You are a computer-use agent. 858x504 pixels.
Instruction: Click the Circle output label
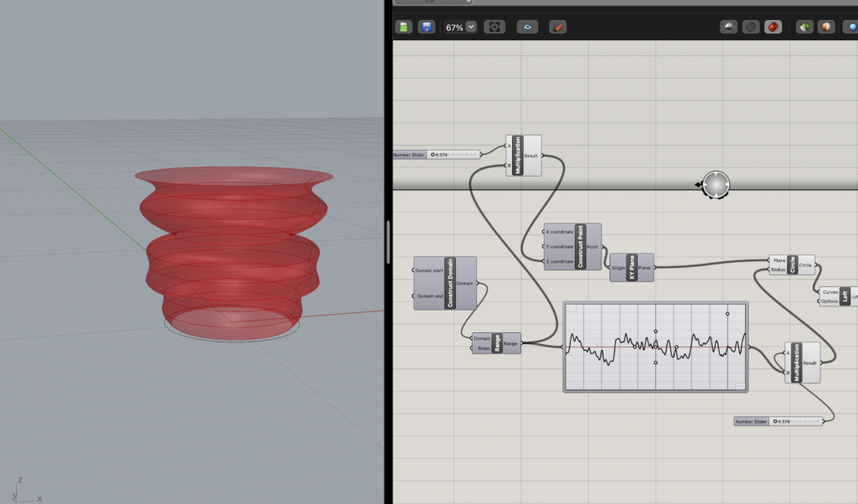point(805,265)
